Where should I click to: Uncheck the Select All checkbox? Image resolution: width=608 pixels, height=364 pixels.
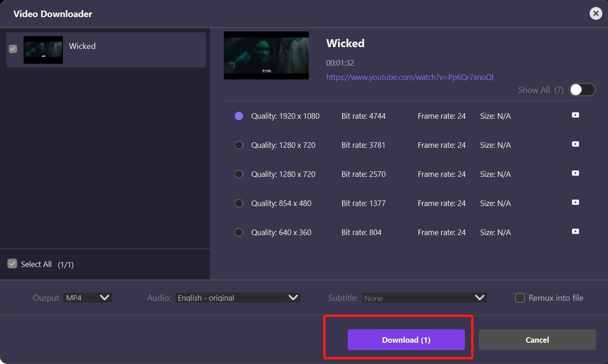click(12, 264)
